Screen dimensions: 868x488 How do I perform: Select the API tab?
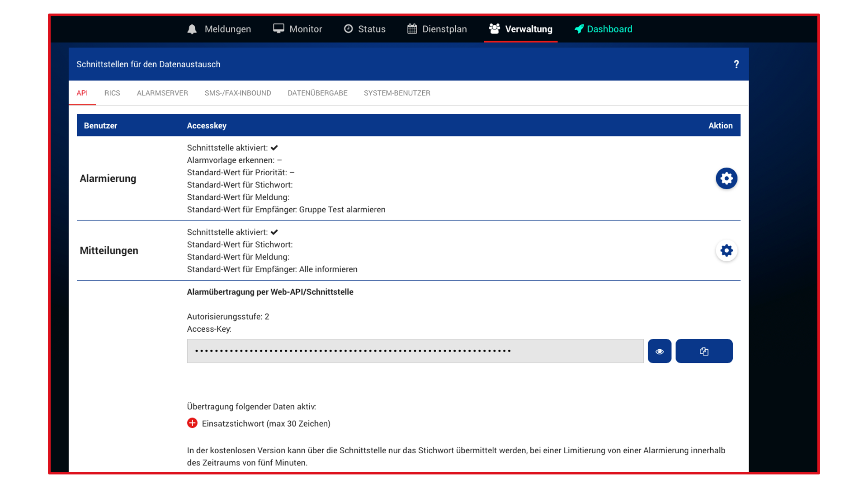coord(82,93)
